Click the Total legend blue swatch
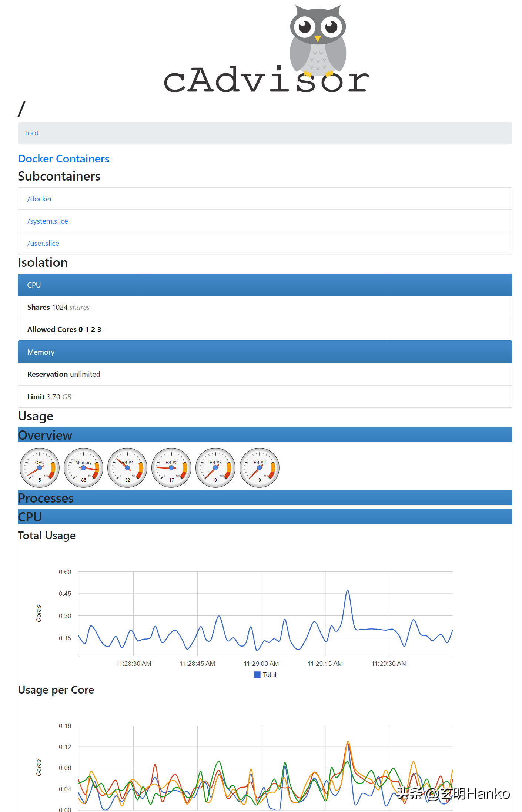Viewport: 522px width, 812px height. tap(257, 675)
